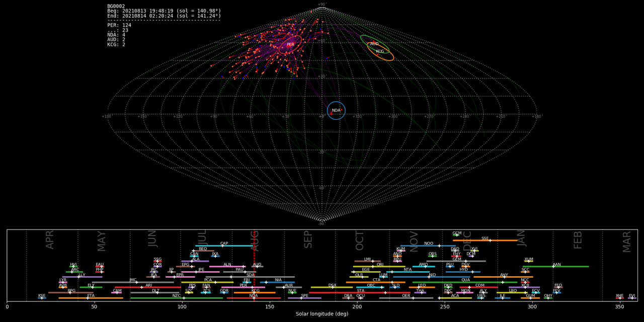Click the yellow PCA shower bar

[x=207, y=282]
